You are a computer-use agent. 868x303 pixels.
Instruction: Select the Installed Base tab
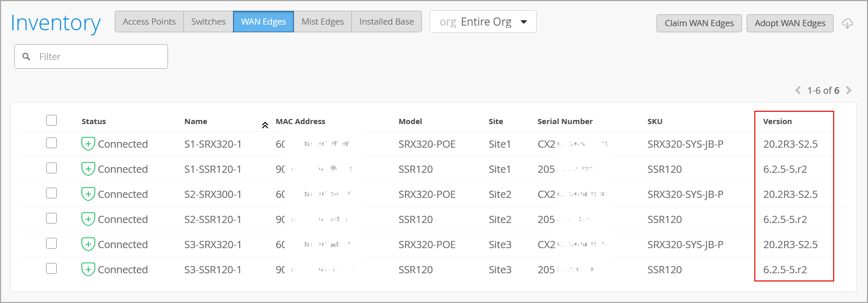tap(386, 22)
